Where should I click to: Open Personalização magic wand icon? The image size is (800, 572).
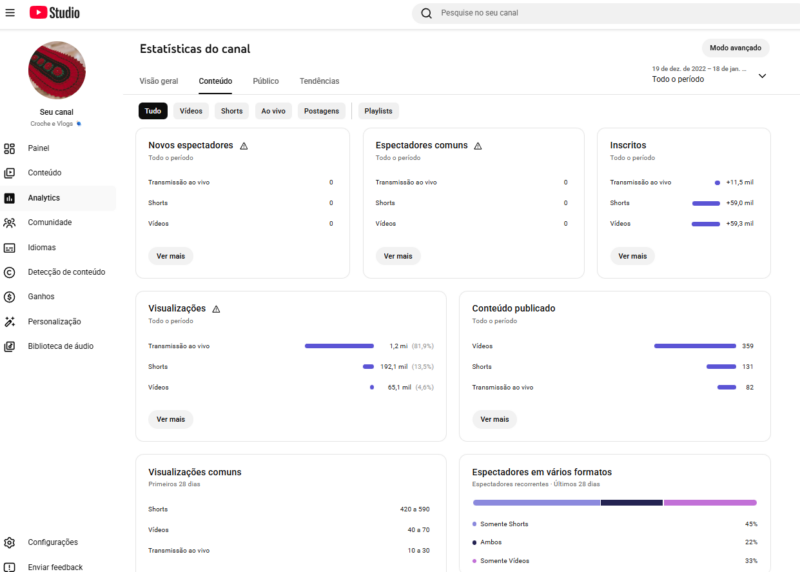[10, 322]
